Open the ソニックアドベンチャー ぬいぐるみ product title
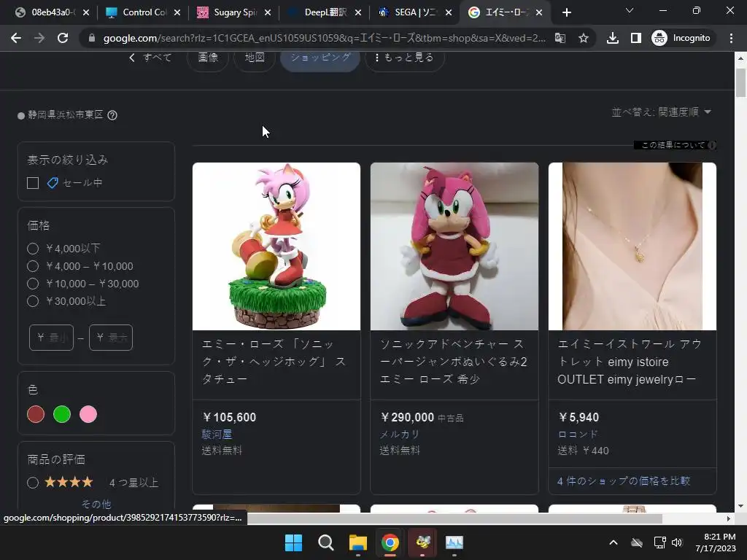The image size is (747, 560). (453, 362)
